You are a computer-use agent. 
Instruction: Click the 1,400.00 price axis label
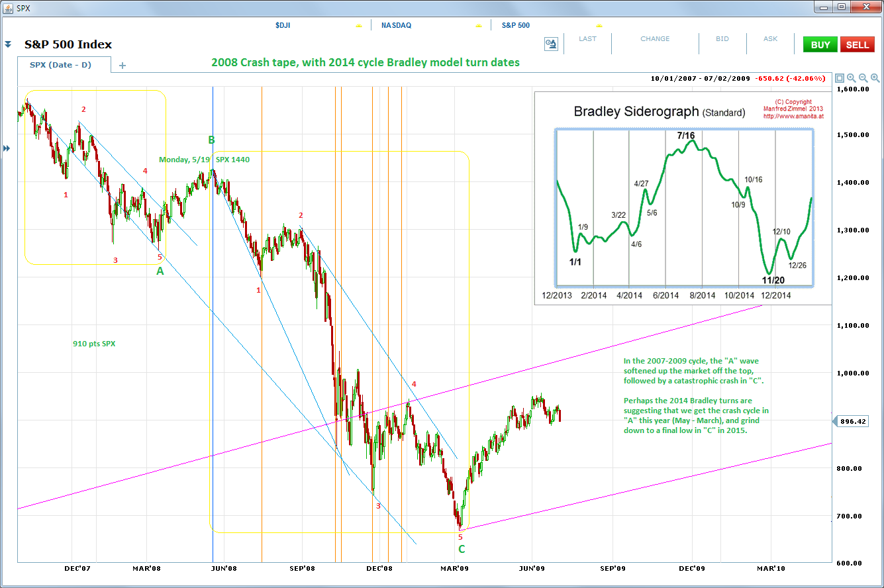coord(854,183)
